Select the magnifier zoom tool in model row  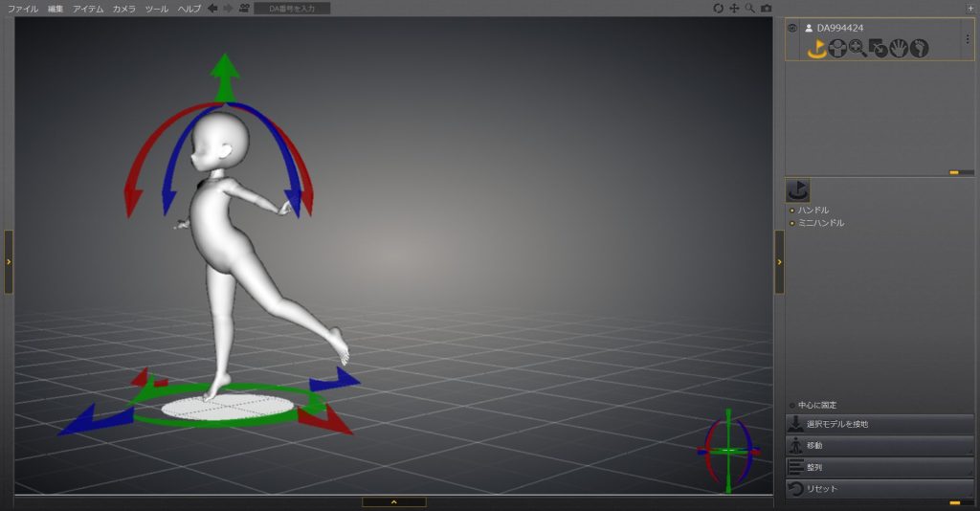pos(857,48)
